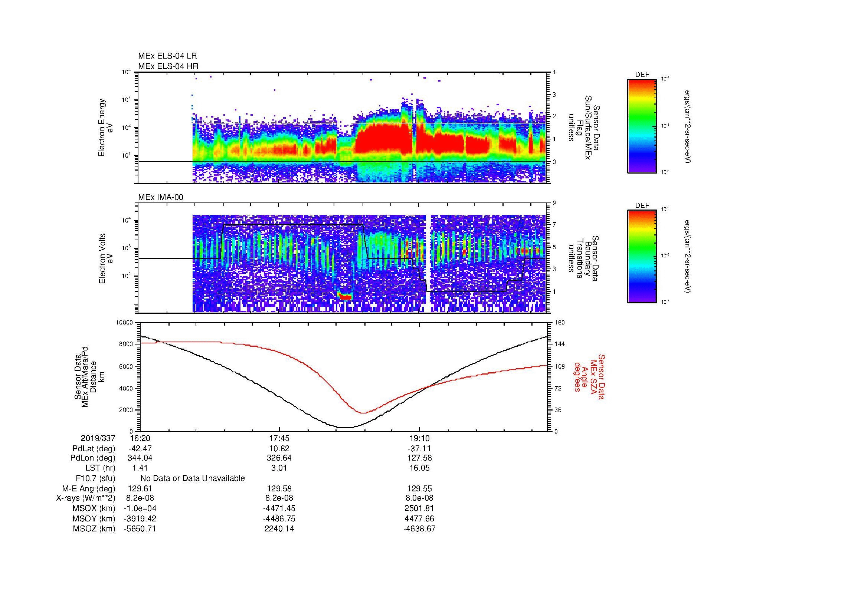The width and height of the screenshot is (868, 613).
Task: Click MSOY value -4486.75
Action: pos(279,518)
